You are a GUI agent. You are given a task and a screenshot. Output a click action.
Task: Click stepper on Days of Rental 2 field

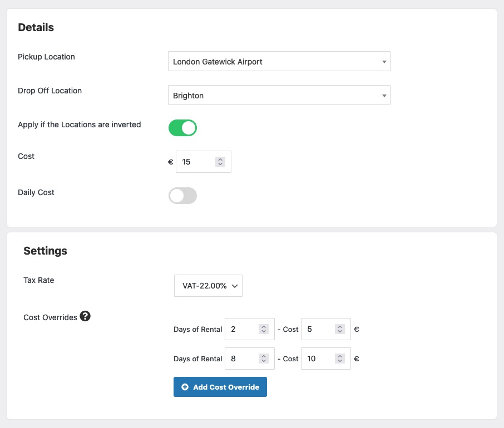(x=264, y=329)
